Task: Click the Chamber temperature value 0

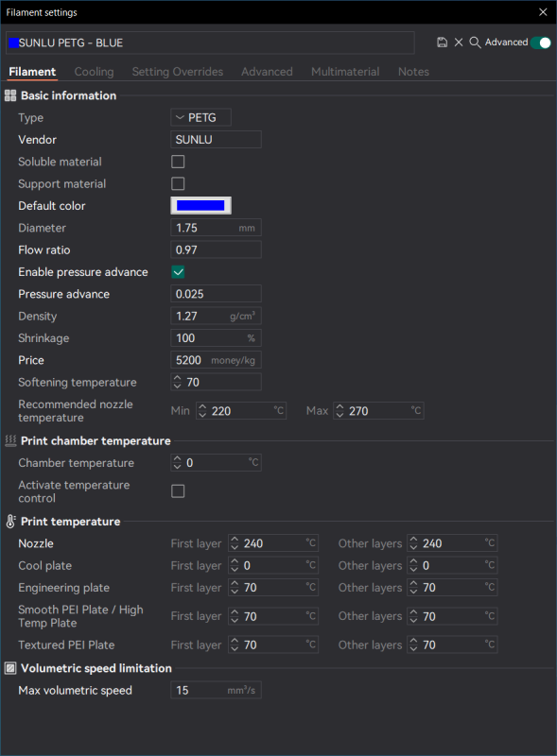Action: point(190,463)
